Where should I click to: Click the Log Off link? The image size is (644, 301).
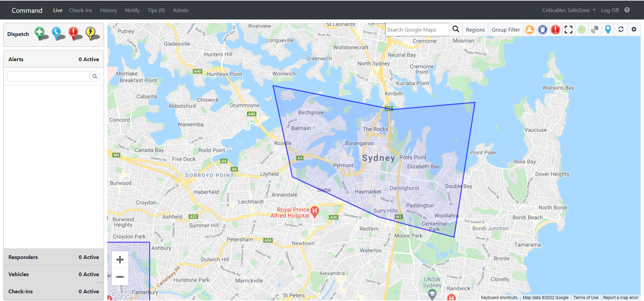coord(610,10)
